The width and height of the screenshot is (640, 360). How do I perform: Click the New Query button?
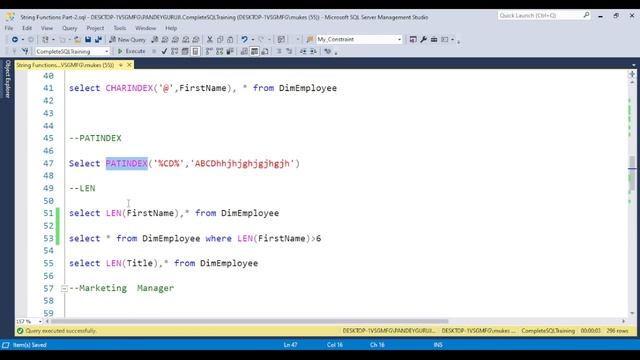coord(127,40)
